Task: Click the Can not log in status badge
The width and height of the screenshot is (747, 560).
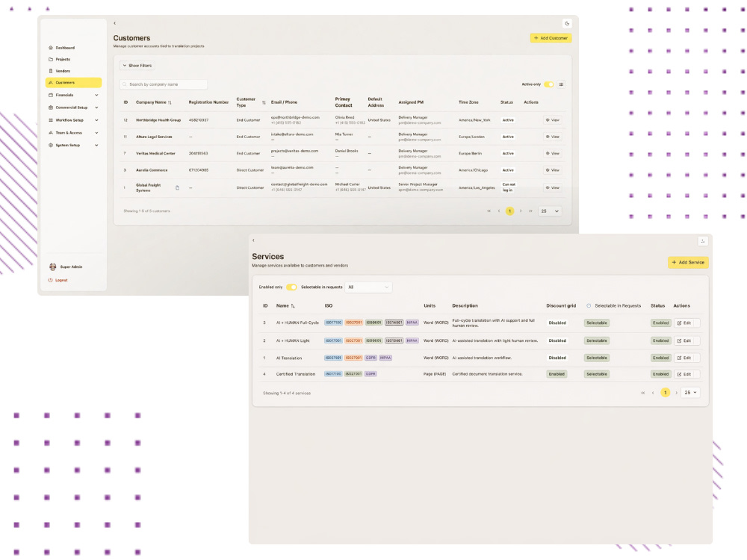Action: (508, 187)
